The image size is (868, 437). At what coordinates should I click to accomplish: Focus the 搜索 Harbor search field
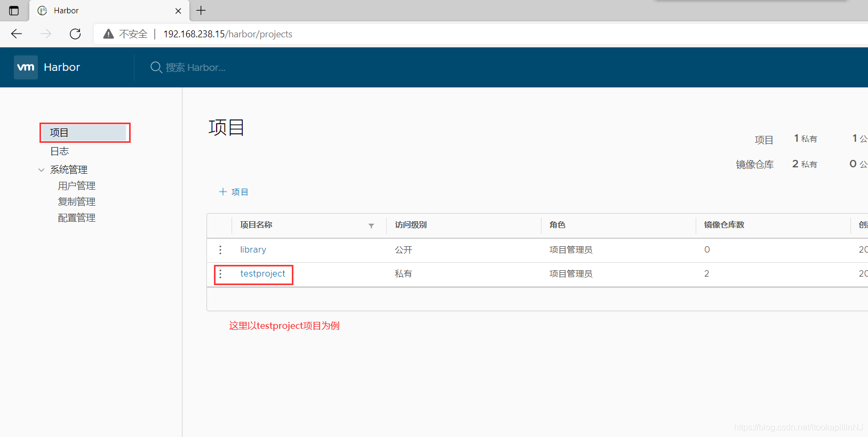click(195, 68)
